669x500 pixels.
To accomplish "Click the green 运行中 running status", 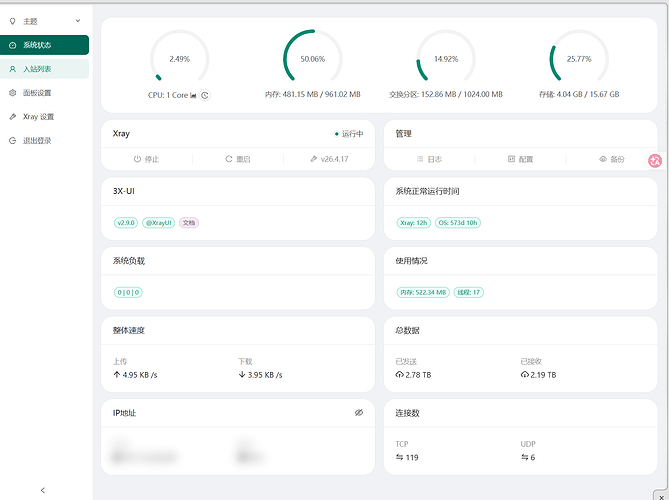I will coord(349,134).
